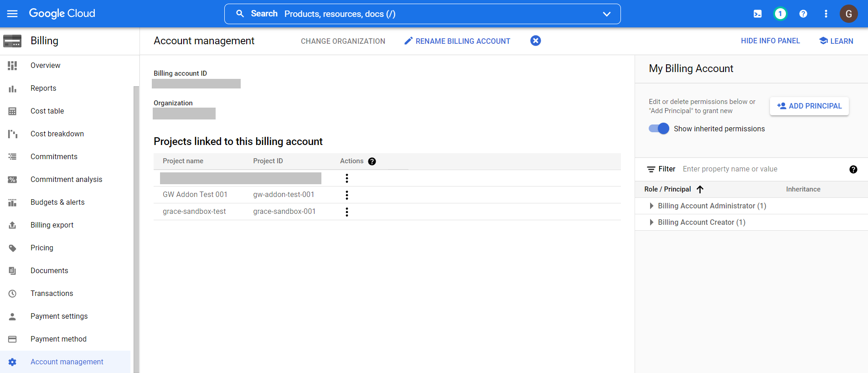
Task: Click the LEARN button
Action: [836, 41]
